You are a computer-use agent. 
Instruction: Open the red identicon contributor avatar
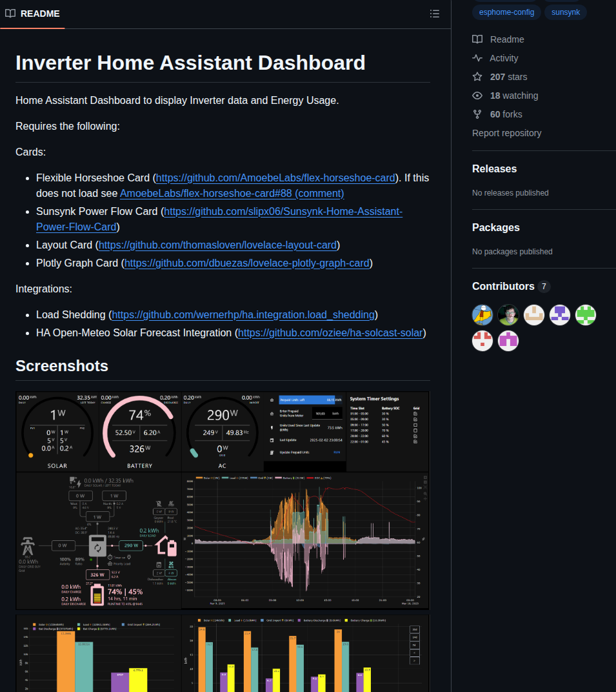click(482, 341)
